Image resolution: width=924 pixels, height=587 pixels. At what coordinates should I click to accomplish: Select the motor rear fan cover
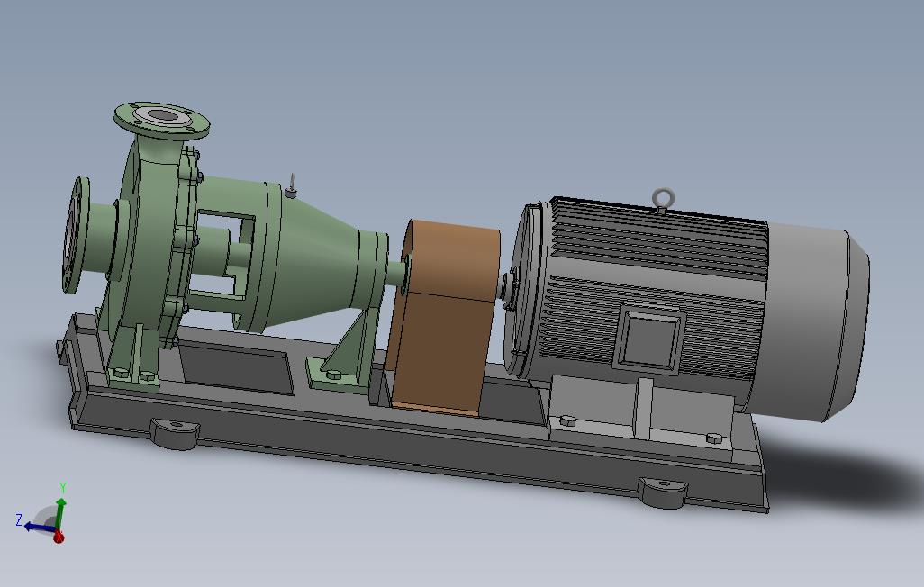816,323
